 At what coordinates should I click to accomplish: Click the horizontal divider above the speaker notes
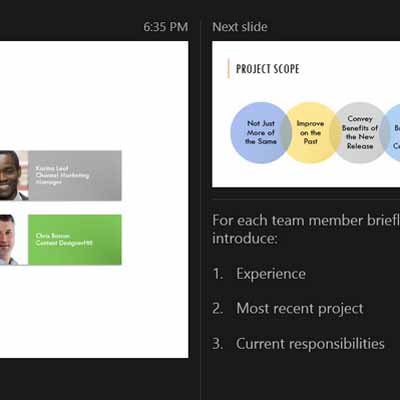(306, 200)
